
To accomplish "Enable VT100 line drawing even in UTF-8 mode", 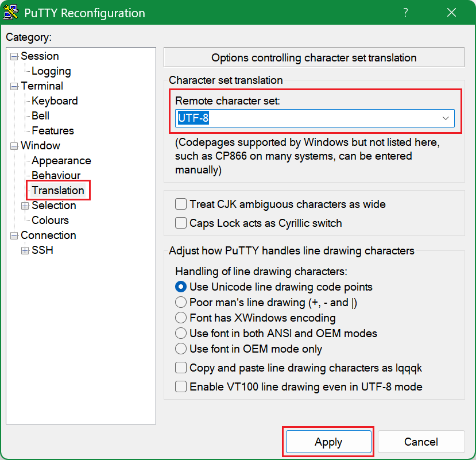I will (181, 387).
